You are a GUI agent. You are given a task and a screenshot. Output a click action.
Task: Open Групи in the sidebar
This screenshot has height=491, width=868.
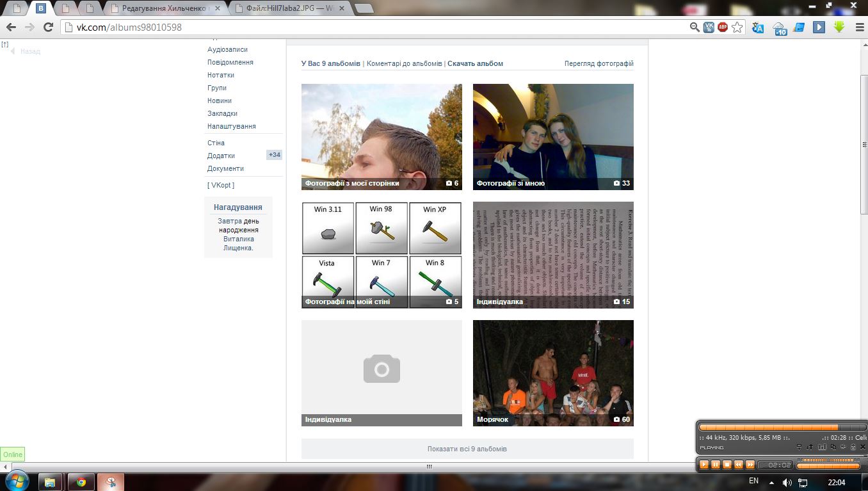coord(217,88)
